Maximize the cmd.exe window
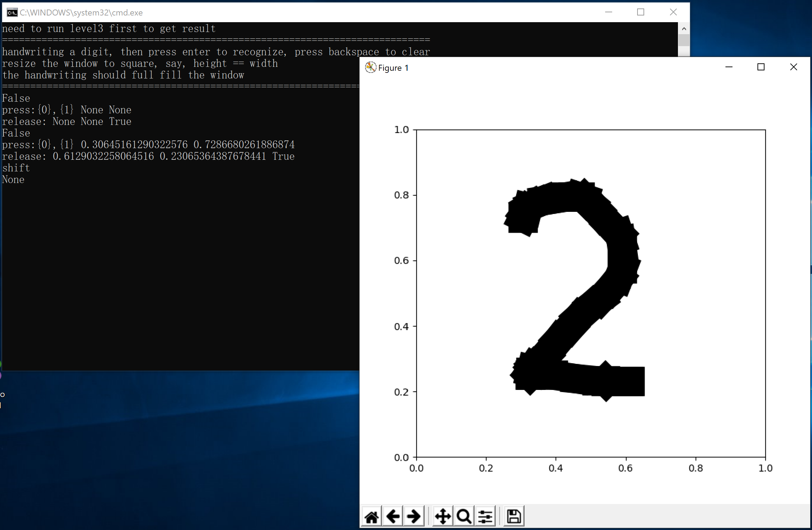The height and width of the screenshot is (530, 812). coord(641,12)
